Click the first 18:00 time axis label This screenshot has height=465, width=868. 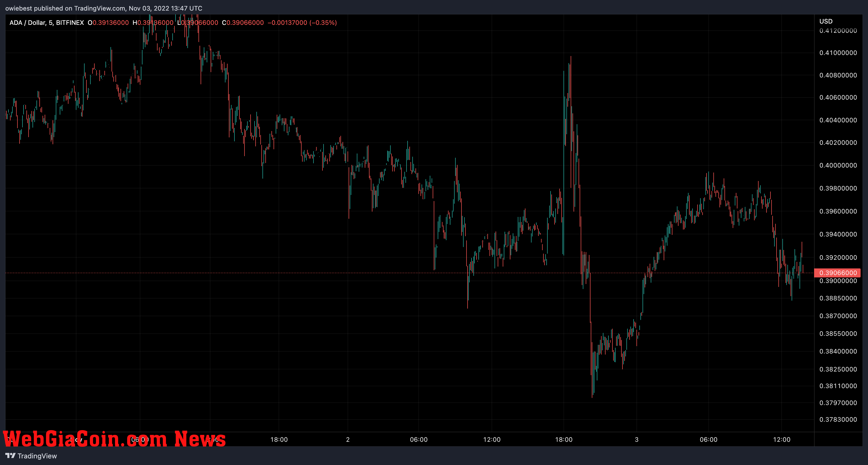(279, 439)
